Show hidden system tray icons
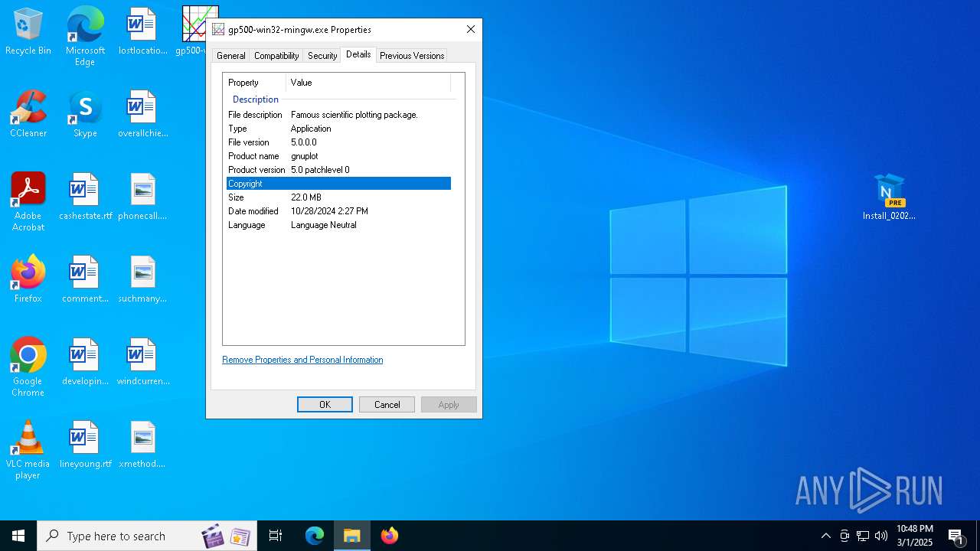Screen dimensions: 980x551 pos(825,536)
